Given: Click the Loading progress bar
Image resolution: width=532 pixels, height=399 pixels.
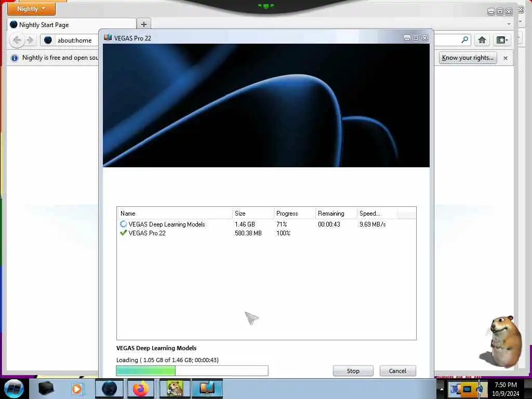Looking at the screenshot, I should coord(192,370).
